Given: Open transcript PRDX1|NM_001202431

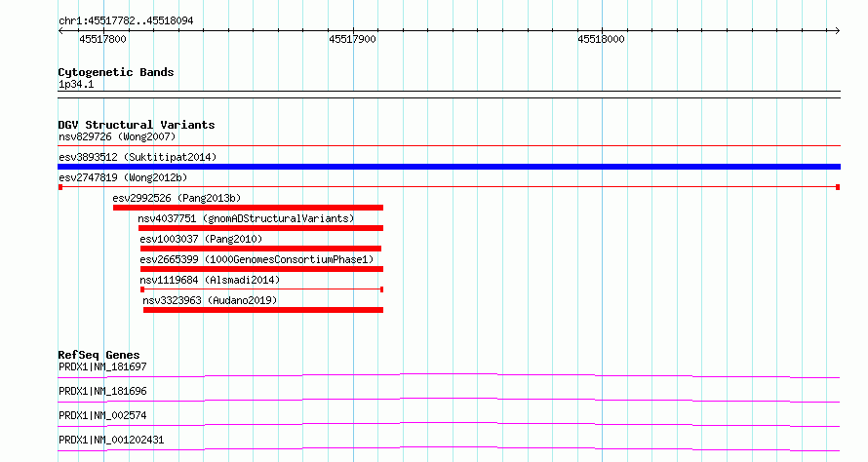Looking at the screenshot, I should (111, 440).
